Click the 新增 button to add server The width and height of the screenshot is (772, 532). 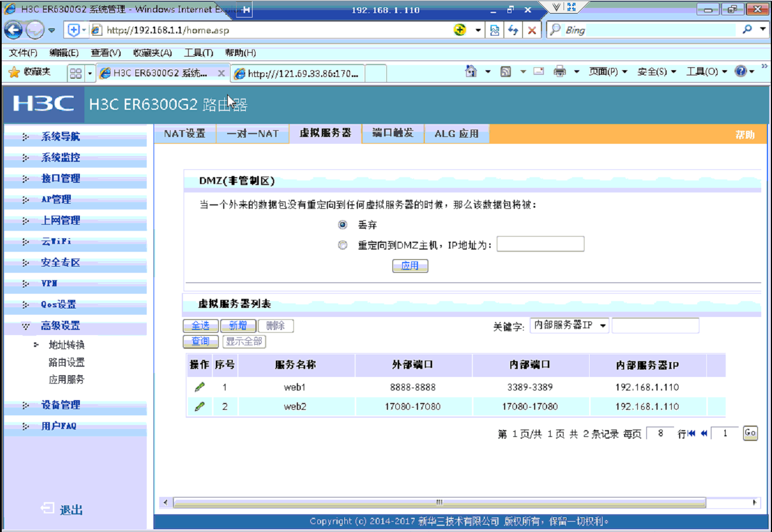(238, 325)
